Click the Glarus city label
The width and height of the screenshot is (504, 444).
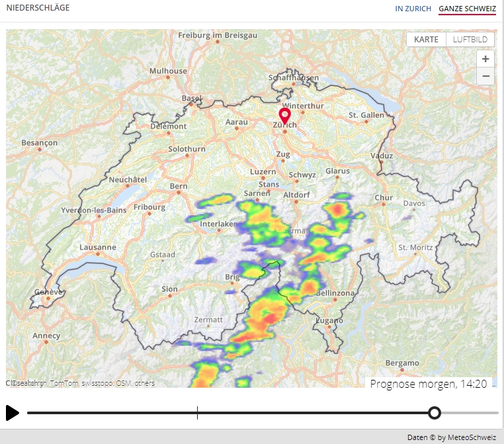click(x=337, y=171)
